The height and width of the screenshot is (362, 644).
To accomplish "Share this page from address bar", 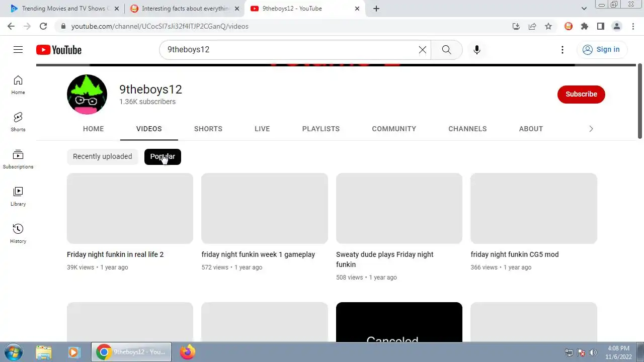I will pyautogui.click(x=532, y=26).
